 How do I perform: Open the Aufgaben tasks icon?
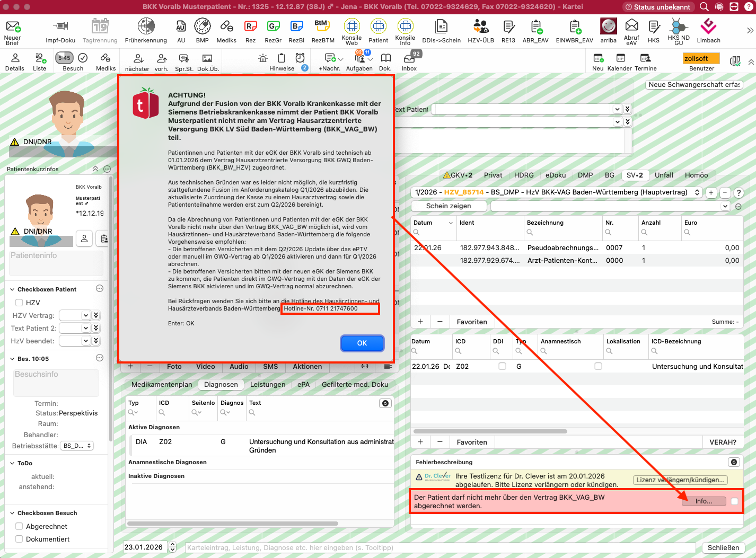coord(359,63)
